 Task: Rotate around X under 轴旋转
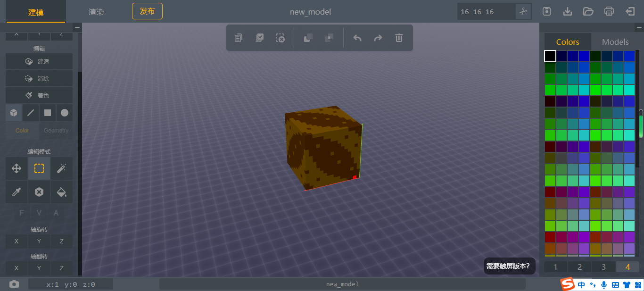17,241
